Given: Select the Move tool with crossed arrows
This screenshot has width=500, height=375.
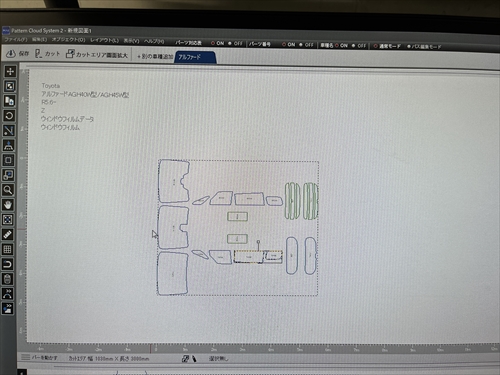Looking at the screenshot, I should [10, 71].
